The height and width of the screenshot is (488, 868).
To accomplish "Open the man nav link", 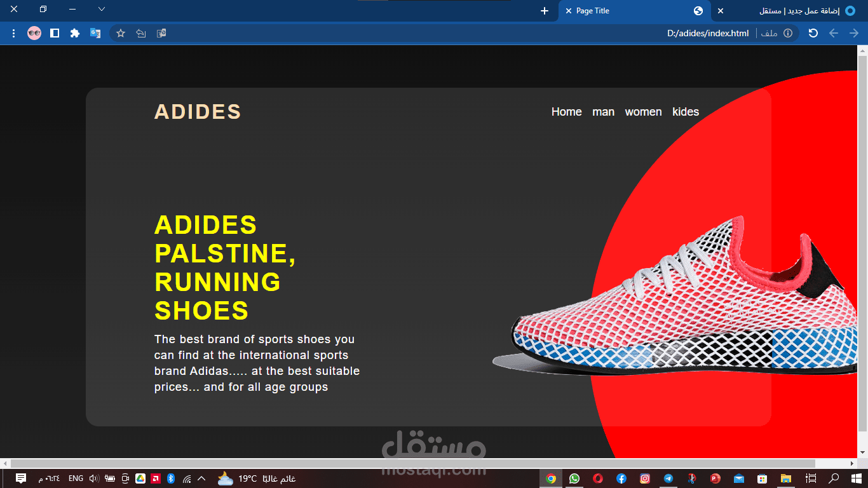I will pos(604,112).
